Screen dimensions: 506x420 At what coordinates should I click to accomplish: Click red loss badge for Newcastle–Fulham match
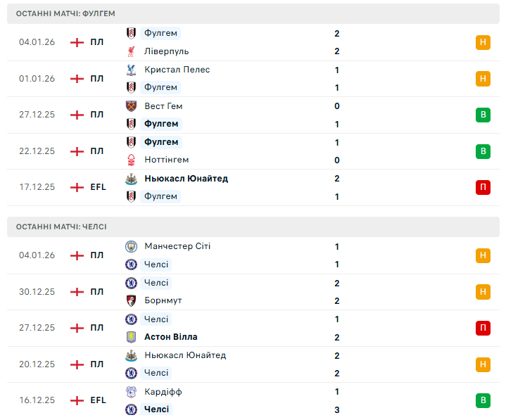tap(483, 187)
